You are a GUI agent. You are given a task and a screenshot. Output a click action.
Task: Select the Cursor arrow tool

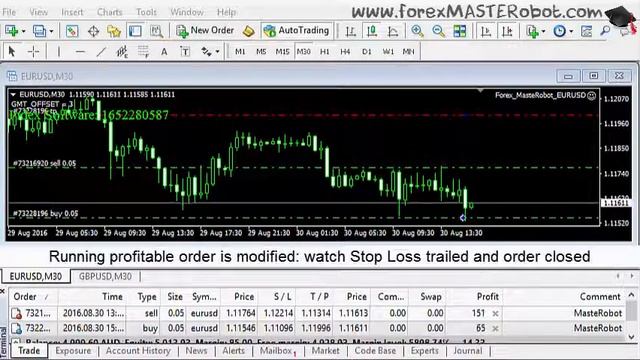tap(11, 51)
